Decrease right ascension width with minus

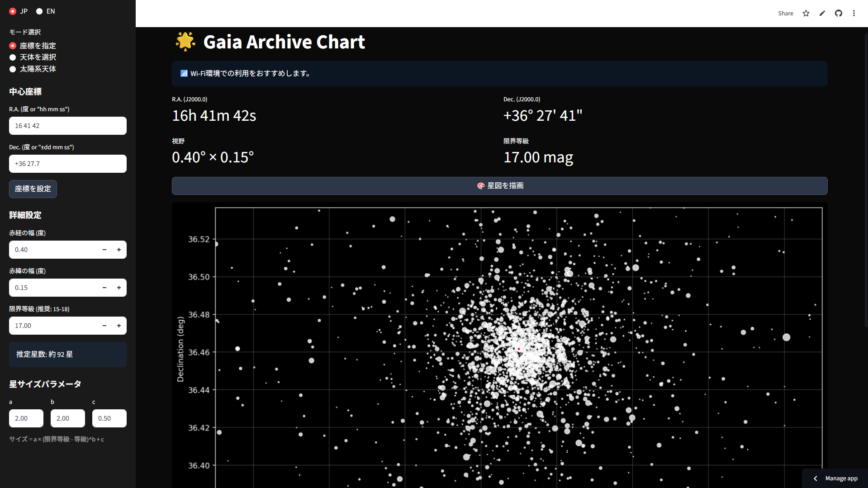pyautogui.click(x=104, y=250)
